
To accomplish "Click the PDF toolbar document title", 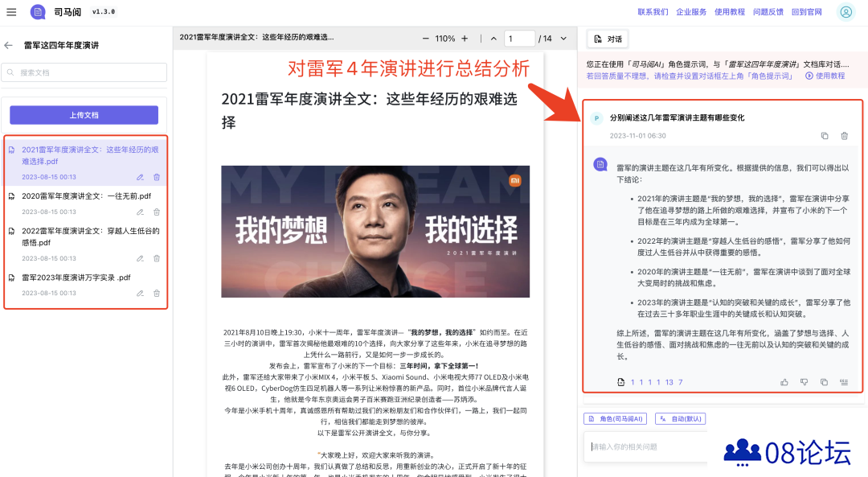I will (x=257, y=37).
